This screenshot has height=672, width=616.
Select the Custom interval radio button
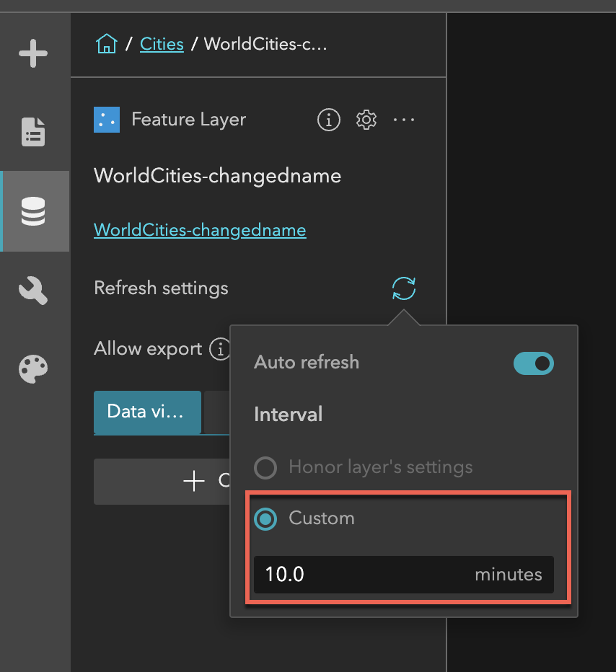click(x=265, y=518)
